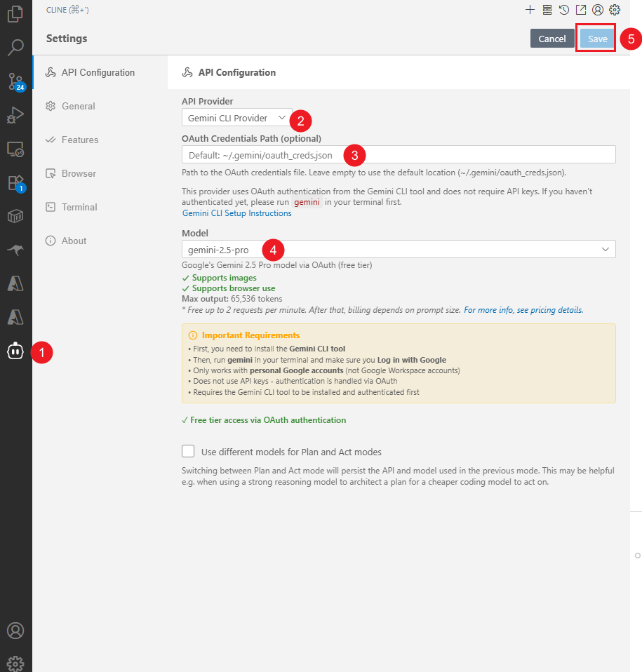Image resolution: width=642 pixels, height=672 pixels.
Task: Focus OAuth Credentials Path input field
Action: (399, 155)
